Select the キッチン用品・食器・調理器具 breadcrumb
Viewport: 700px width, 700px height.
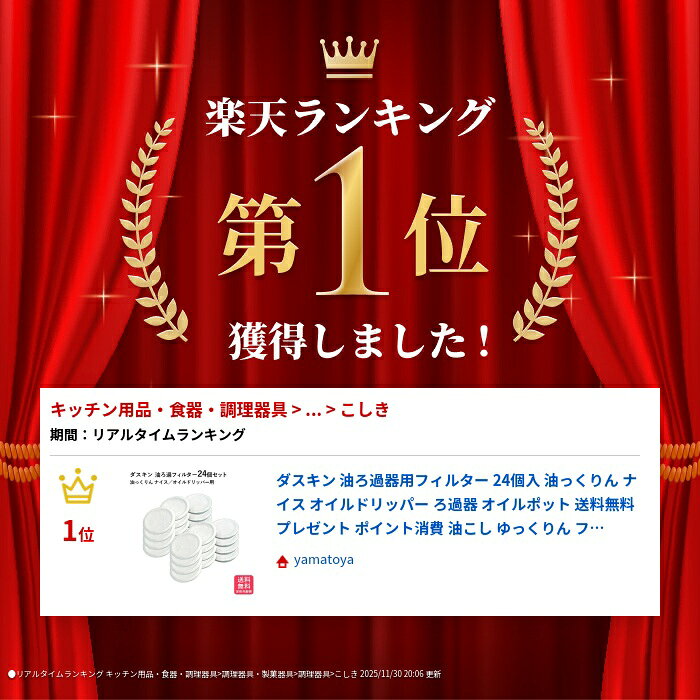[x=168, y=410]
